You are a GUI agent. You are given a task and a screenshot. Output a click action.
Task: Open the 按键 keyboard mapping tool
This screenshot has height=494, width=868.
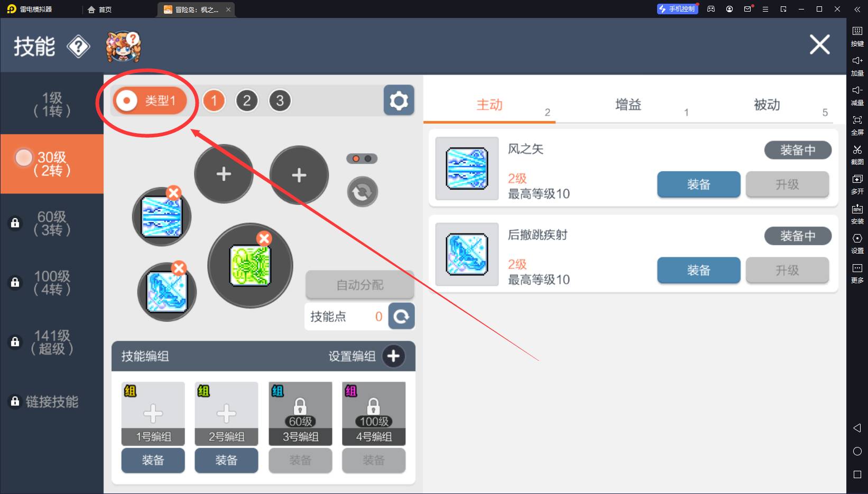pyautogui.click(x=857, y=36)
